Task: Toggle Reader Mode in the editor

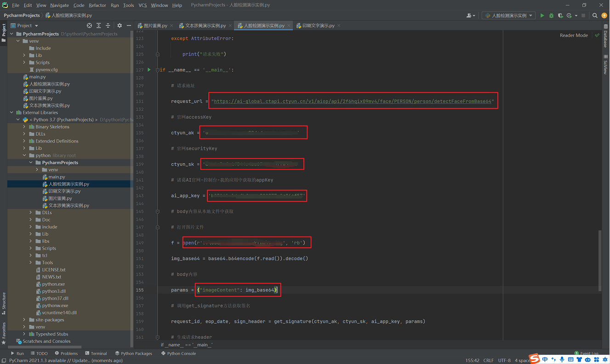Action: coord(574,35)
